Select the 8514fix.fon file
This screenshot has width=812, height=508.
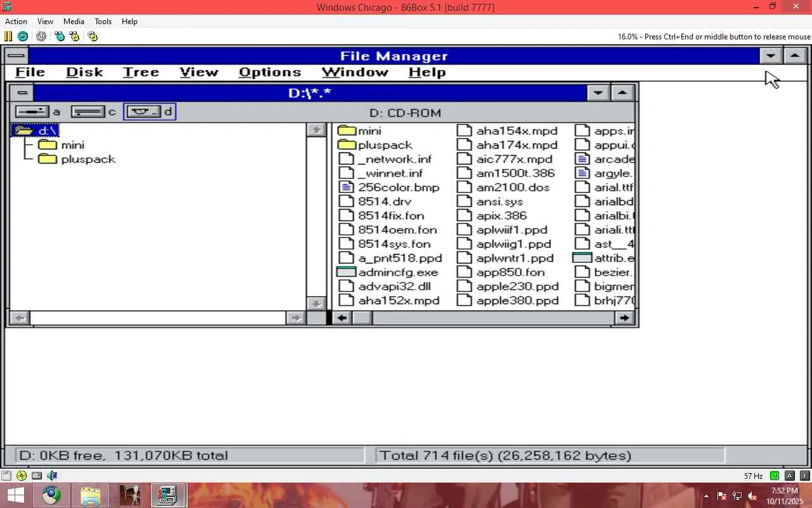click(x=381, y=215)
